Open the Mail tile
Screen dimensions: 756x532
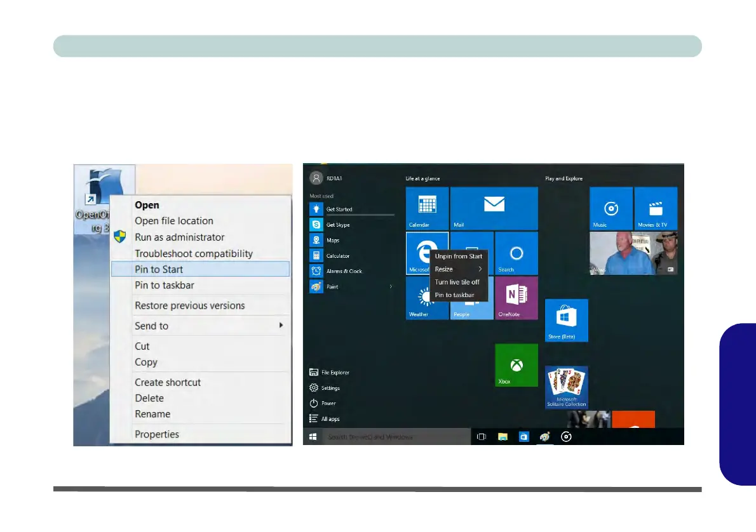(x=494, y=208)
